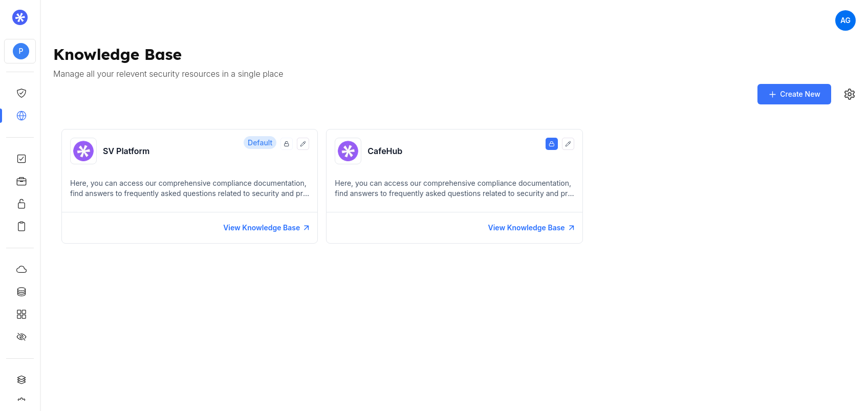Click the clipboard icon in sidebar
Screen dimensions: 868x411
(x=21, y=226)
